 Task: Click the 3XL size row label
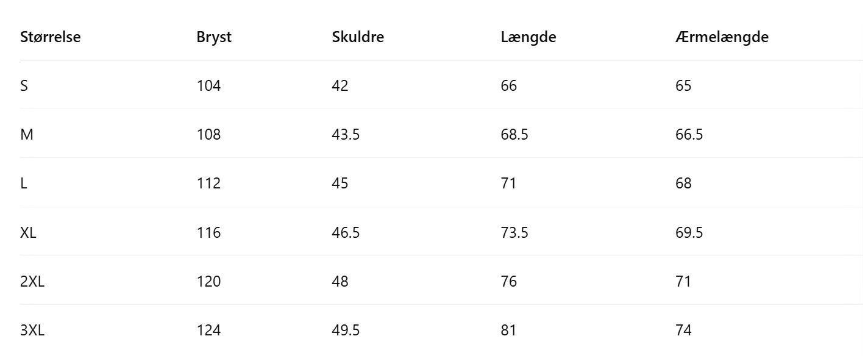(x=32, y=331)
